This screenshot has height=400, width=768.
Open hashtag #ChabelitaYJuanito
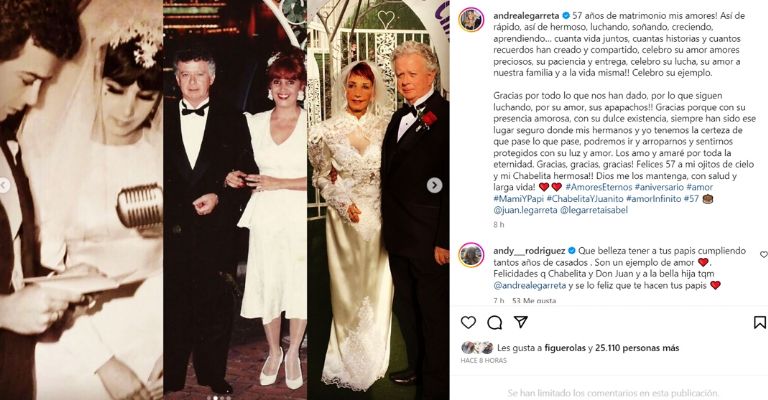point(585,199)
